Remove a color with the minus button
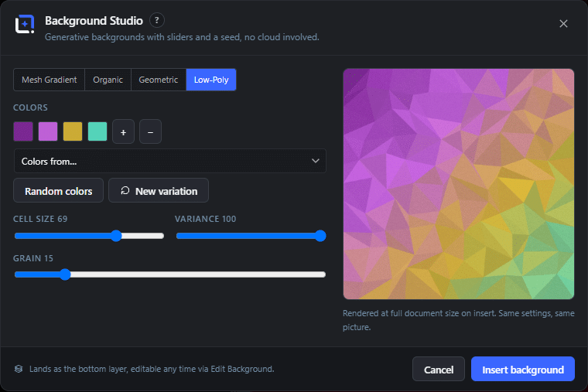The width and height of the screenshot is (588, 392). click(150, 132)
